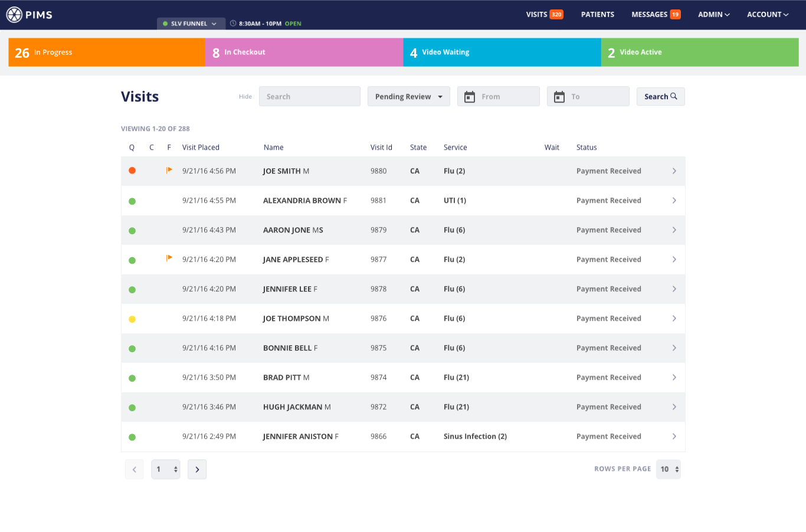Click the PIMS logo icon

[14, 15]
